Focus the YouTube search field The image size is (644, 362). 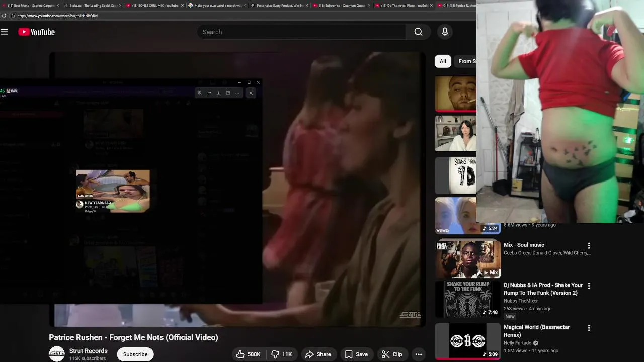point(301,32)
